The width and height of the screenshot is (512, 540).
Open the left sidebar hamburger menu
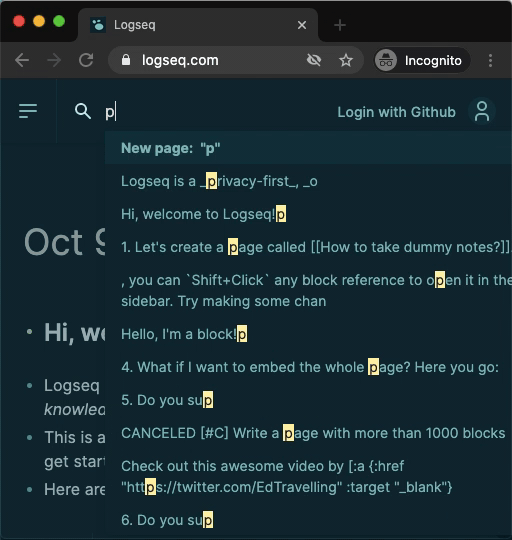(28, 111)
